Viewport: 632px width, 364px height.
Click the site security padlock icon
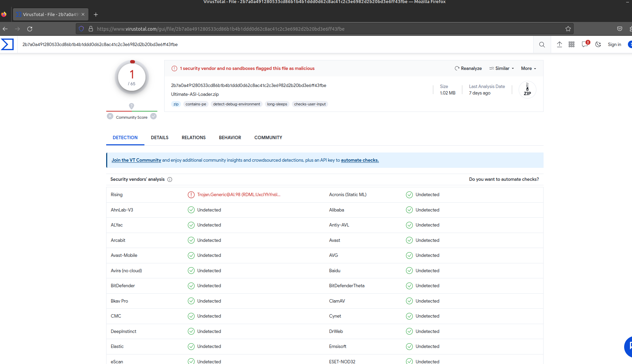coord(91,29)
